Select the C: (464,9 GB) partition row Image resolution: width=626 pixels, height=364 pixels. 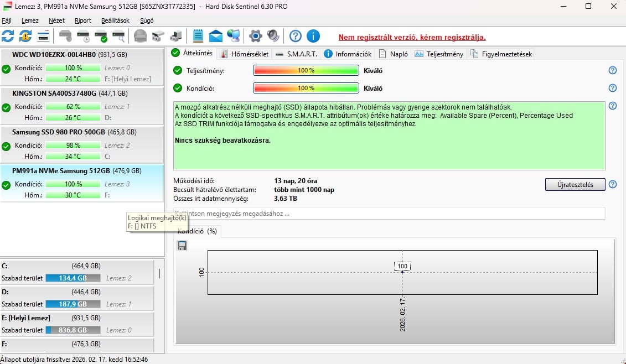(77, 272)
